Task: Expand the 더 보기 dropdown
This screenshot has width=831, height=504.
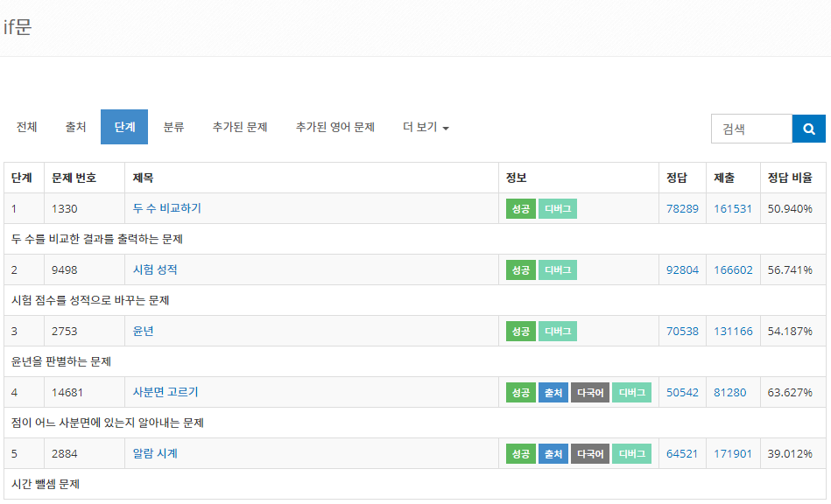Action: tap(426, 127)
